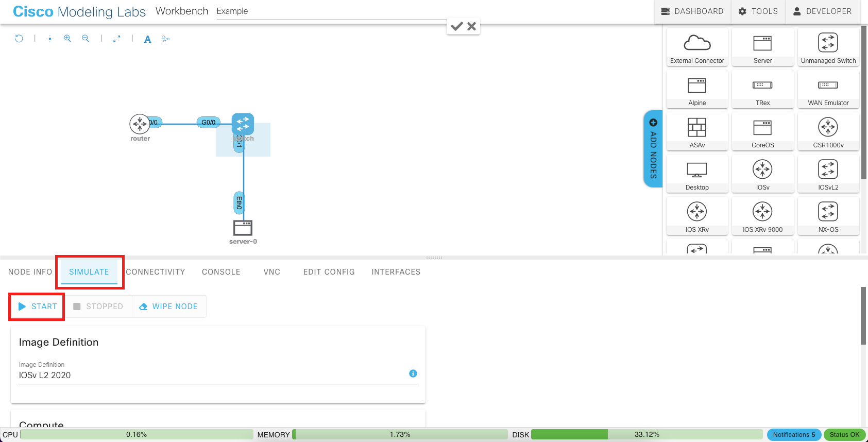This screenshot has height=442, width=868.
Task: Click the STOPPED button
Action: point(98,307)
